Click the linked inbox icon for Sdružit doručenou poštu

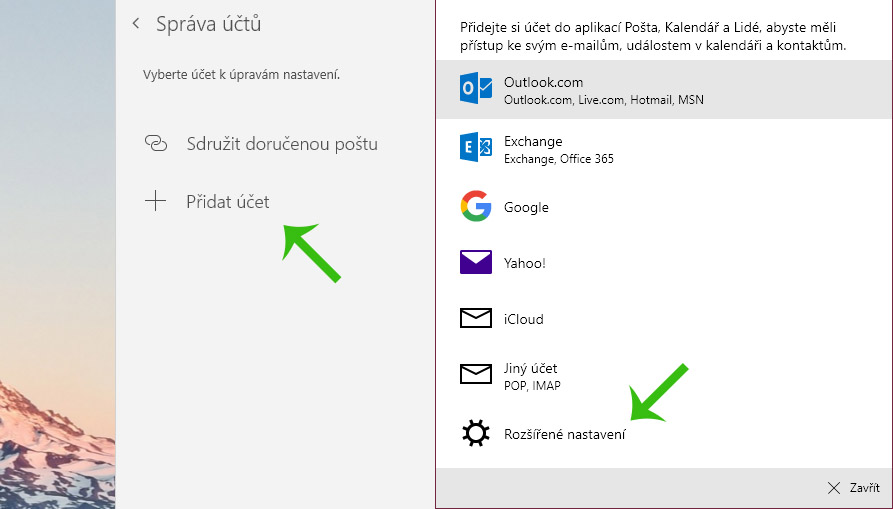tap(155, 143)
